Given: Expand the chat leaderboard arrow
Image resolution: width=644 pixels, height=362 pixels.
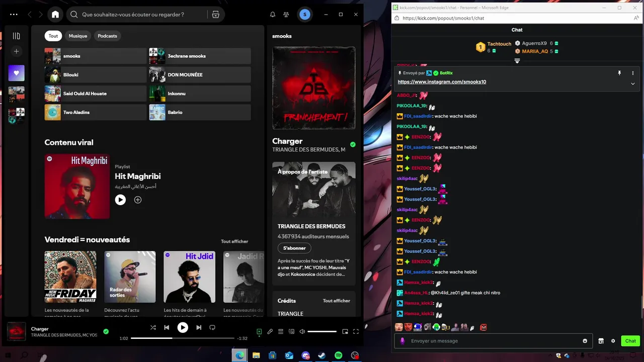Looking at the screenshot, I should [x=517, y=61].
